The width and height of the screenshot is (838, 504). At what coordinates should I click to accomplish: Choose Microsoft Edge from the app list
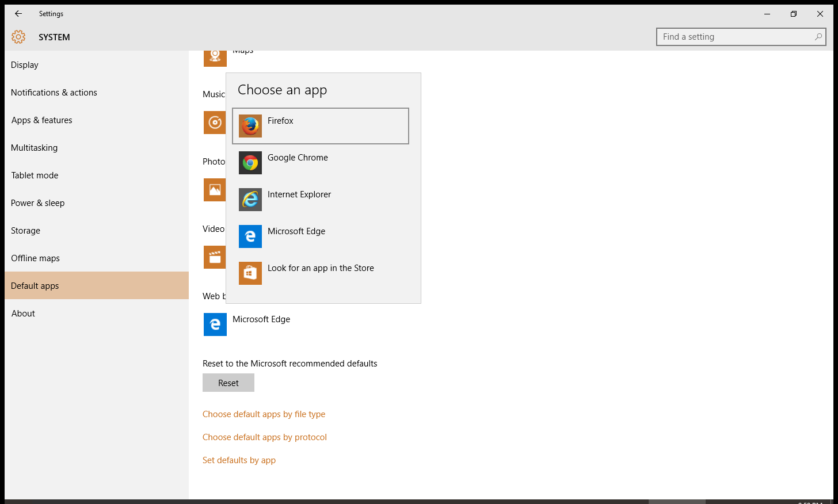pos(321,236)
